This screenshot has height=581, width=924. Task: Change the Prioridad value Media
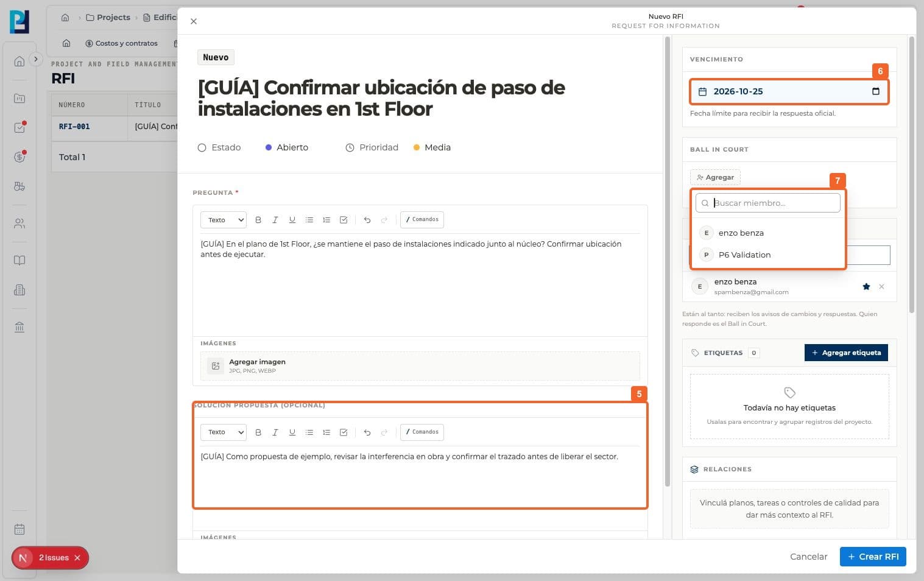[x=432, y=147]
